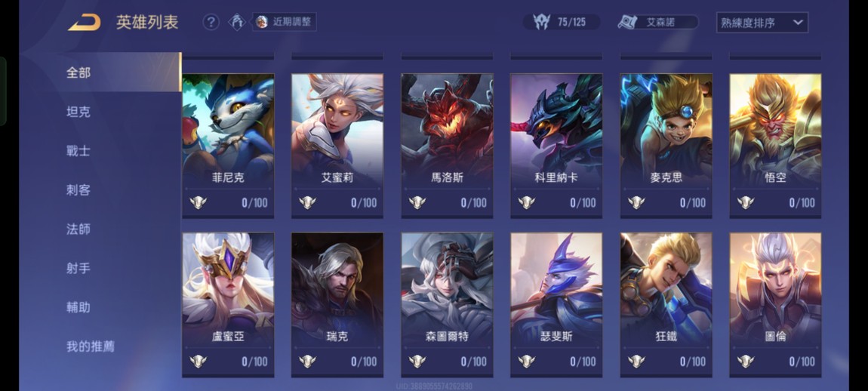Click mastery emblem under 悟空
This screenshot has height=391, width=868.
click(746, 203)
